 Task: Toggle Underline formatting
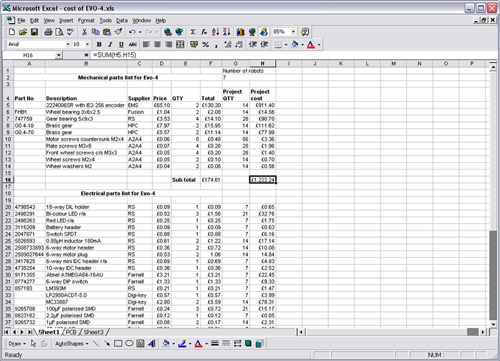point(121,44)
